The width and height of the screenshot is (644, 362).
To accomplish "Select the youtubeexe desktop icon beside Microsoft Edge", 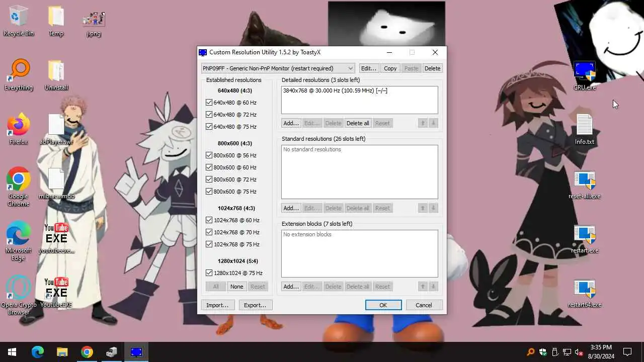I will 56,238.
